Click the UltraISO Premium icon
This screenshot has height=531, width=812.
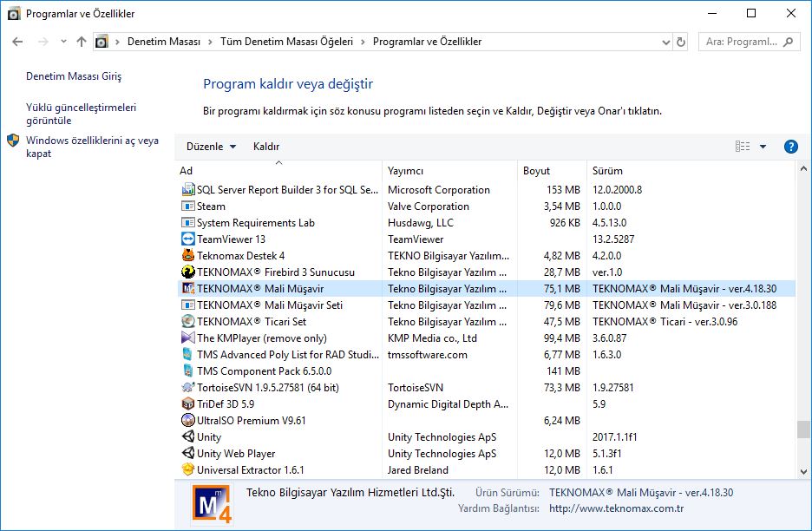[188, 421]
